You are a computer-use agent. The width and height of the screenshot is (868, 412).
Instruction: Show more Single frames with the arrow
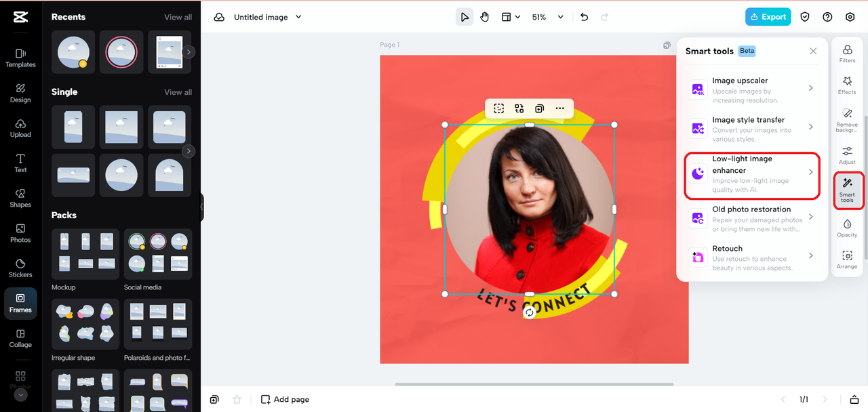[189, 151]
